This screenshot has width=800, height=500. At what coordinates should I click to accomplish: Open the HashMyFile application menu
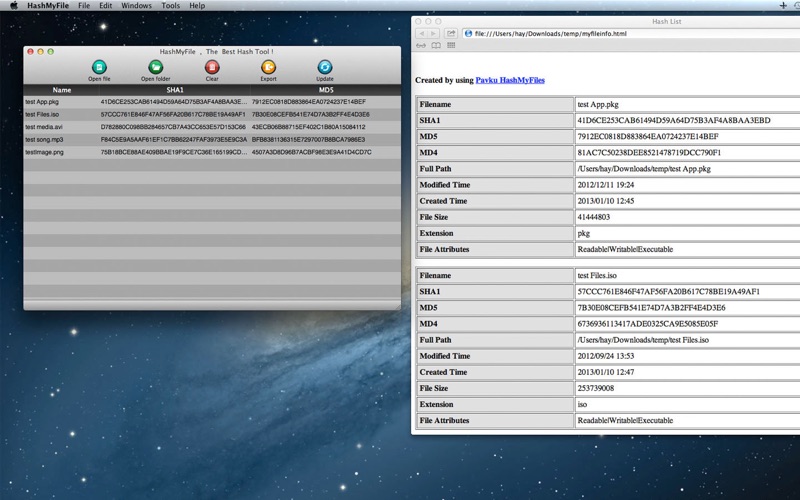pyautogui.click(x=48, y=6)
